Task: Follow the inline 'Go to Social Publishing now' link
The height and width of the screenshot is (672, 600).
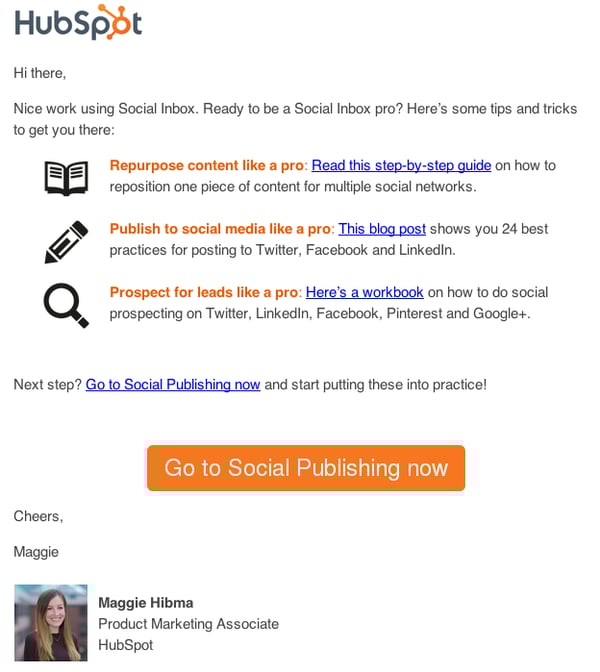Action: pyautogui.click(x=173, y=384)
